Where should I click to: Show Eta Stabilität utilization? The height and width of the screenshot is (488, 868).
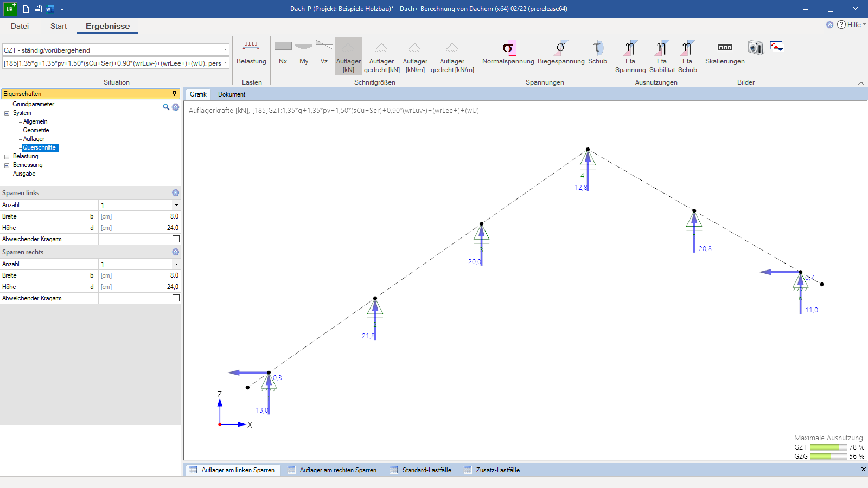point(662,56)
